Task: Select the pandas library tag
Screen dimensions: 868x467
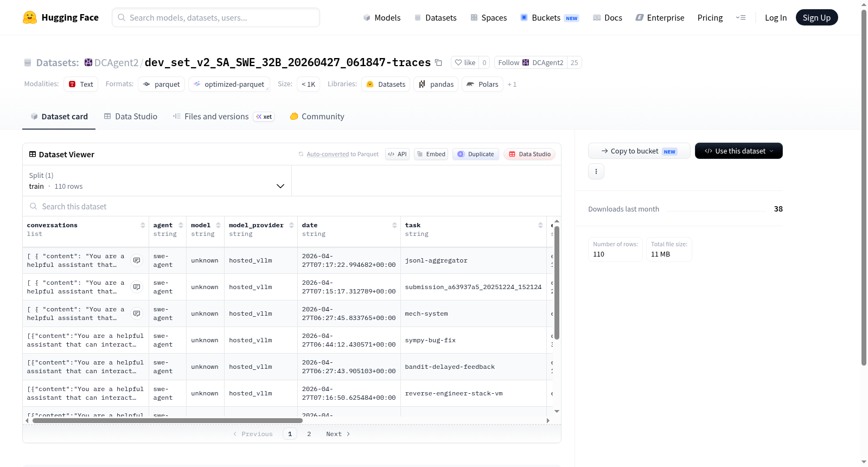Action: (436, 84)
